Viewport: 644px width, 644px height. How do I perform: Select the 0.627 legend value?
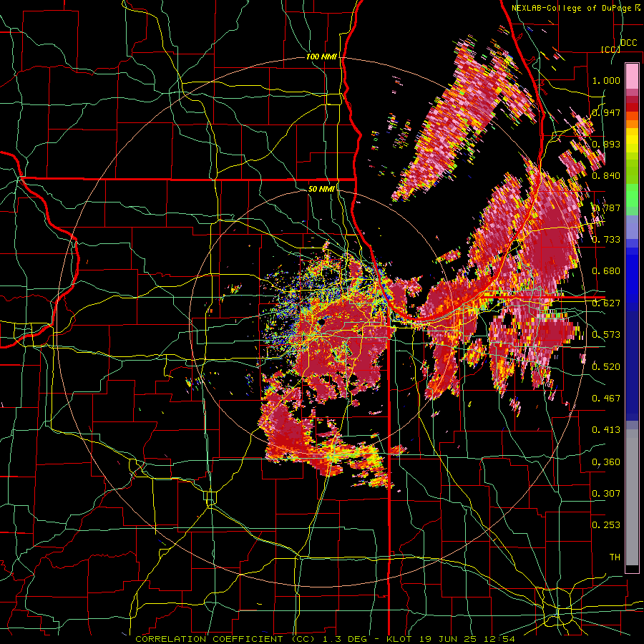click(606, 303)
